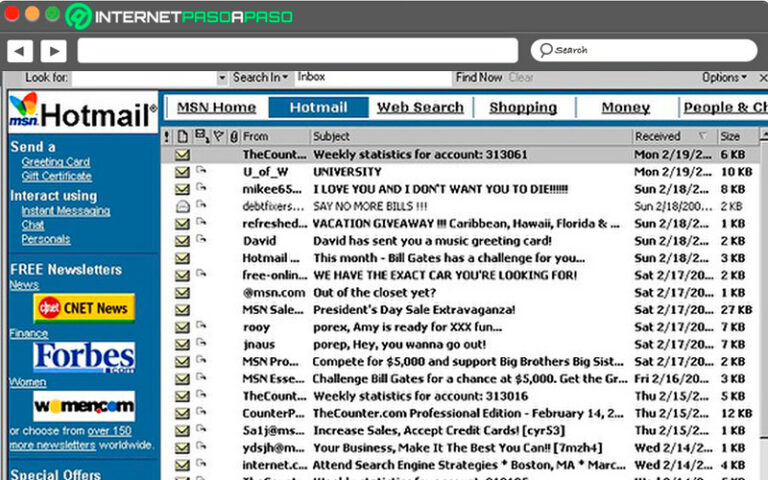Open the Look for dropdown arrow
Viewport: 768px width, 480px height.
pos(222,77)
